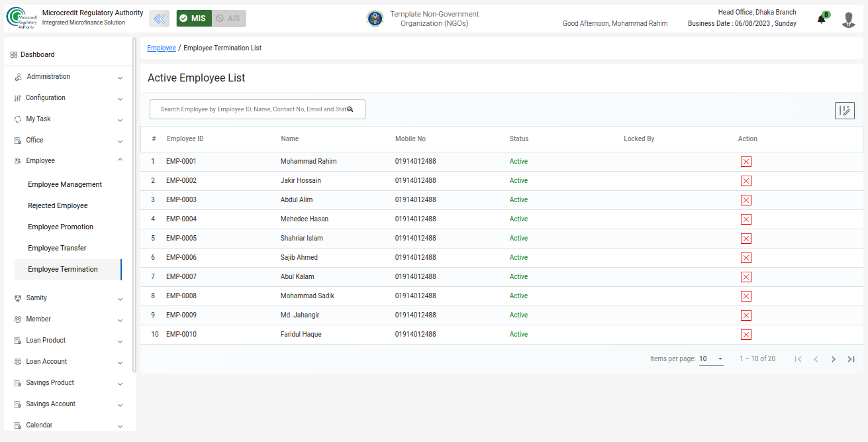Open Employee Transfer in the sidebar

click(57, 249)
